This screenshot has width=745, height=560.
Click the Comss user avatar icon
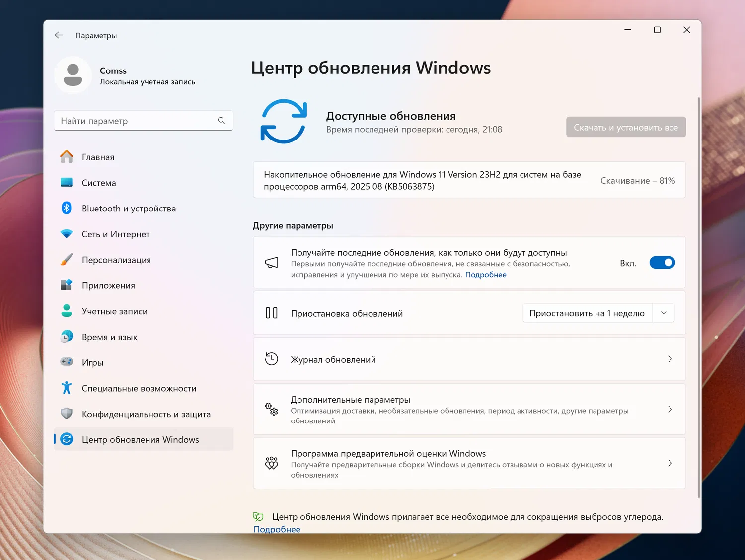click(x=73, y=75)
